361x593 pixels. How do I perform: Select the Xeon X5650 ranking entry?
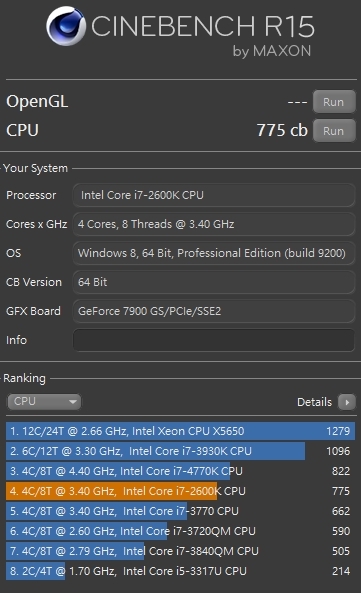(x=180, y=431)
